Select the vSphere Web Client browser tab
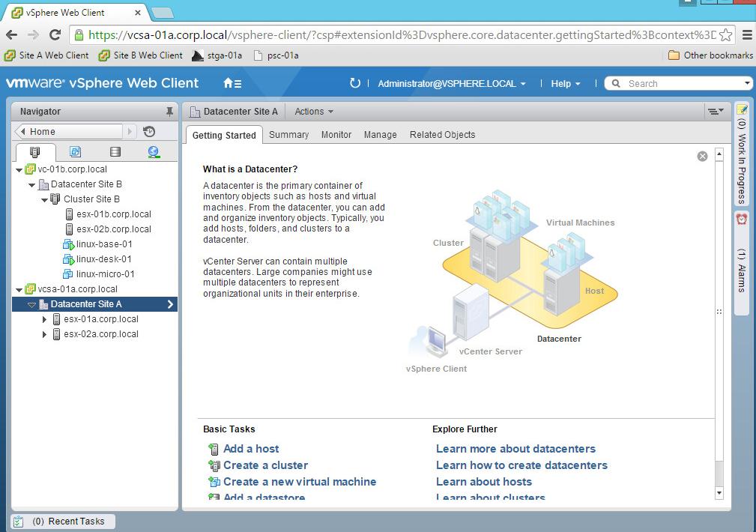Viewport: 756px width, 532px height. (76, 13)
